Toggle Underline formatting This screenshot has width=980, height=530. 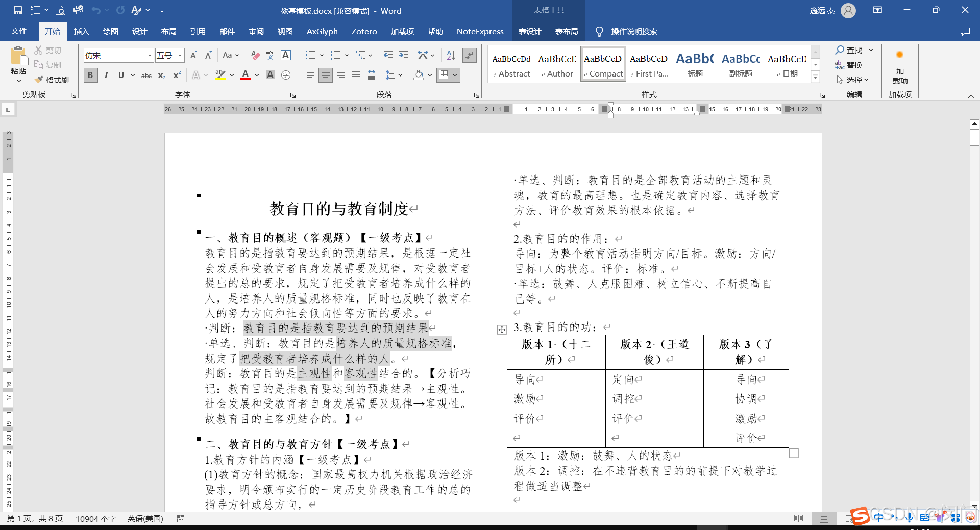coord(121,75)
